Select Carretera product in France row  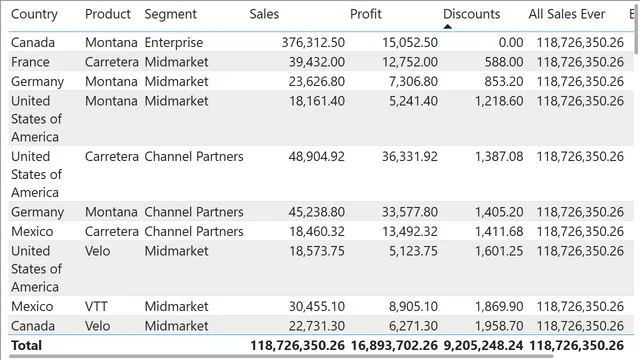(111, 62)
